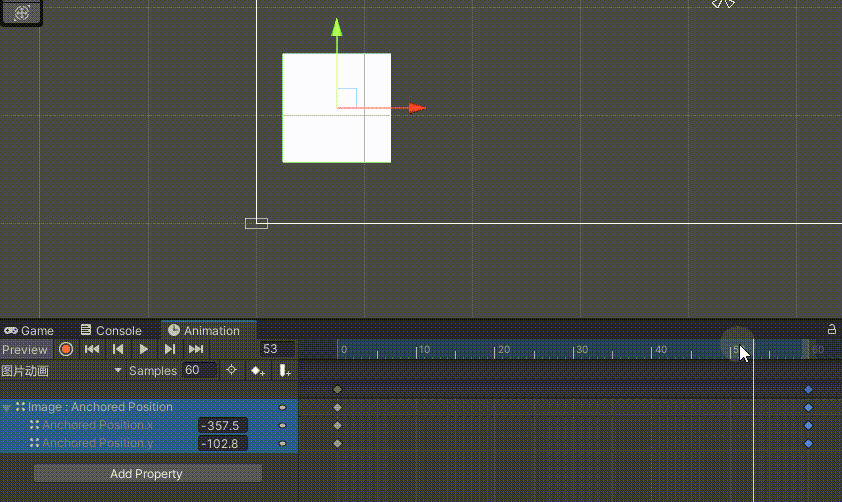
Task: Toggle Preview mode button
Action: point(25,350)
